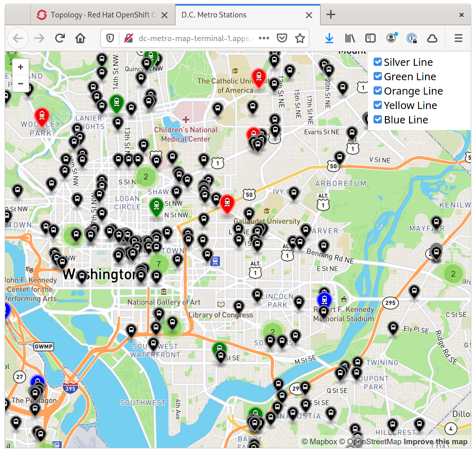Uncheck the Silver Line checkbox
The width and height of the screenshot is (476, 453).
pos(378,62)
